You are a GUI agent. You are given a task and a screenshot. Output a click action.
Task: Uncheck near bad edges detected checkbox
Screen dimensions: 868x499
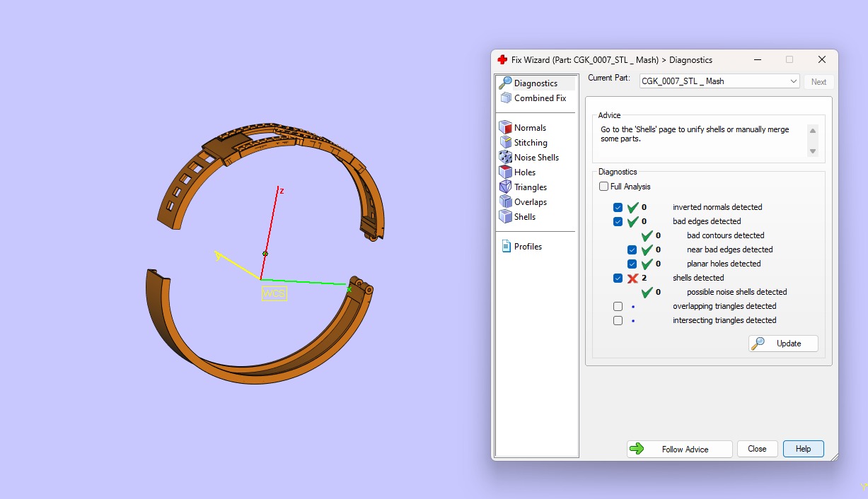[x=632, y=249]
